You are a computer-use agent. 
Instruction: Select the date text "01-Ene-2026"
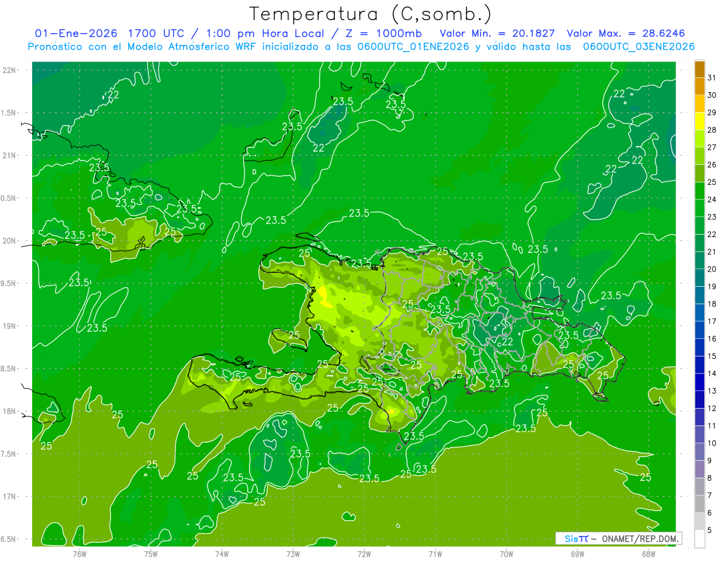pos(76,33)
